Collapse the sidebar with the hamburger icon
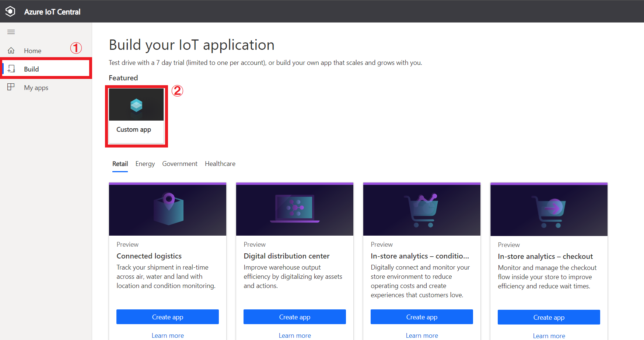 (x=11, y=32)
